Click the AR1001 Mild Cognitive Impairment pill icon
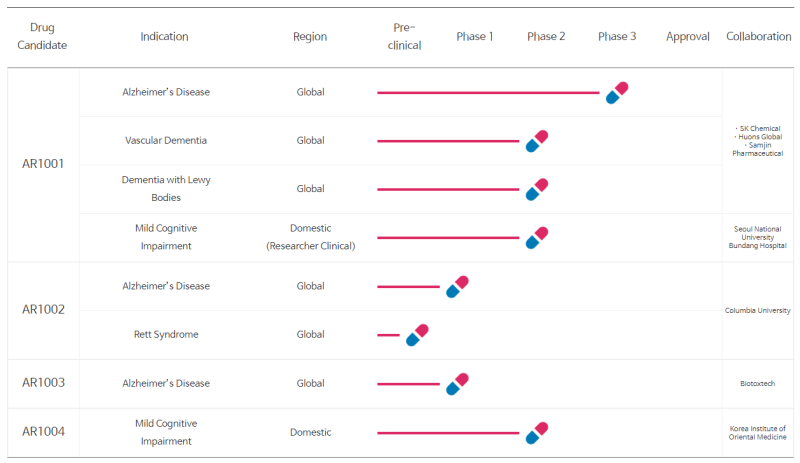This screenshot has height=463, width=800. click(x=537, y=238)
